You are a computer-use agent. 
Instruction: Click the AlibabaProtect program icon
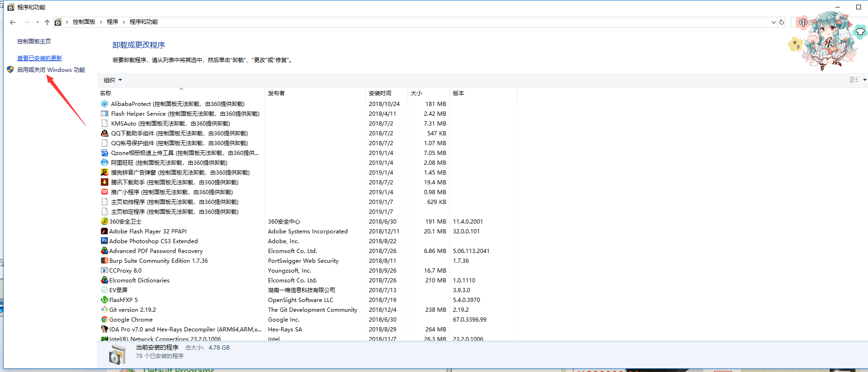pyautogui.click(x=105, y=104)
